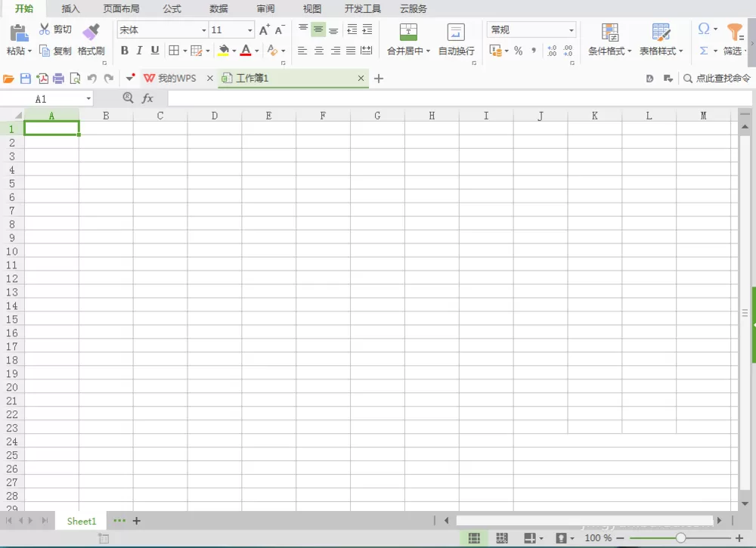Decrease font size with A- icon
756x548 pixels.
coord(280,30)
